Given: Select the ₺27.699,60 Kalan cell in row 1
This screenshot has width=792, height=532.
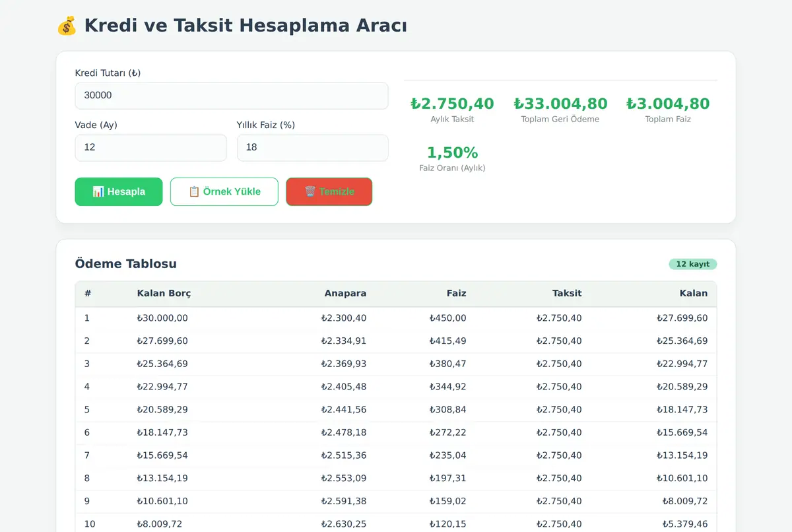Looking at the screenshot, I should [x=682, y=318].
